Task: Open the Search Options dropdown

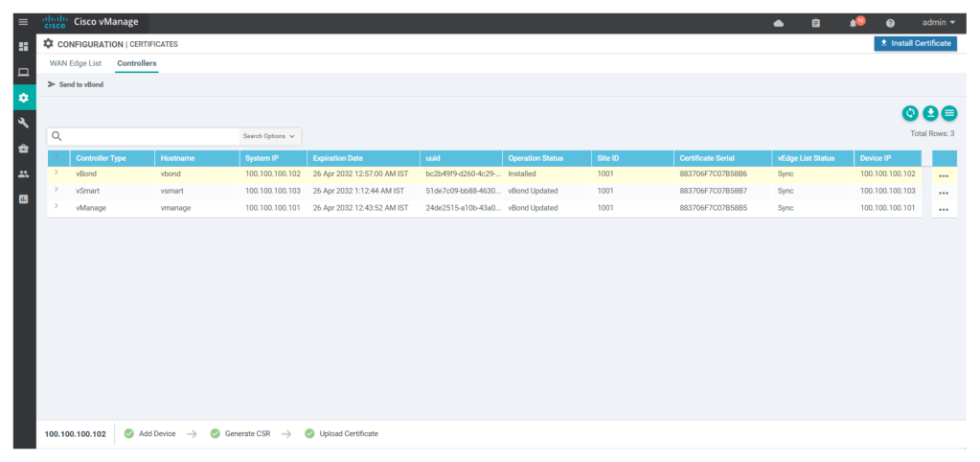Action: tap(269, 136)
